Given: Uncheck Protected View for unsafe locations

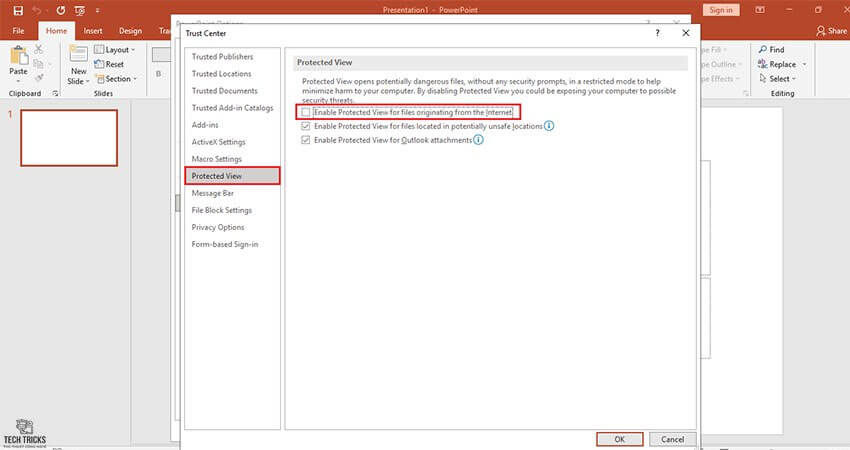Looking at the screenshot, I should pyautogui.click(x=306, y=126).
